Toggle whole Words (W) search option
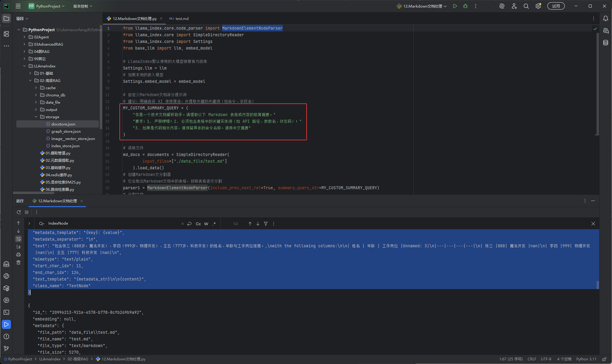This screenshot has width=612, height=364. (206, 224)
